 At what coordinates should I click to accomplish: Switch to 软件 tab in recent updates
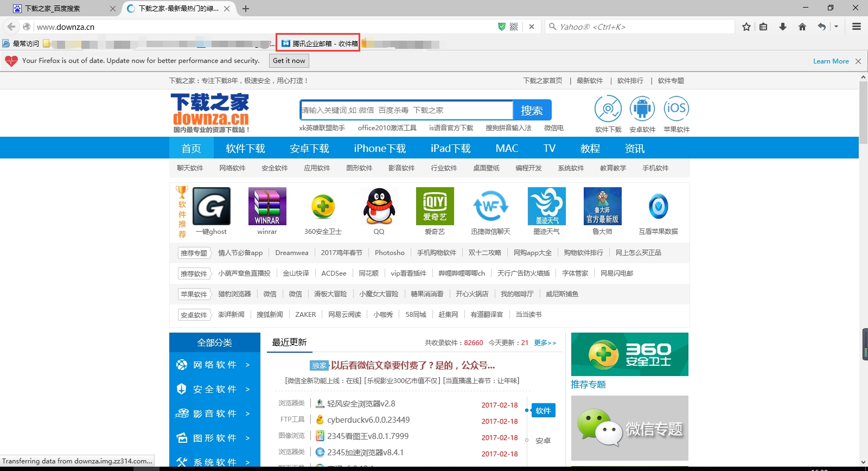[x=543, y=411]
